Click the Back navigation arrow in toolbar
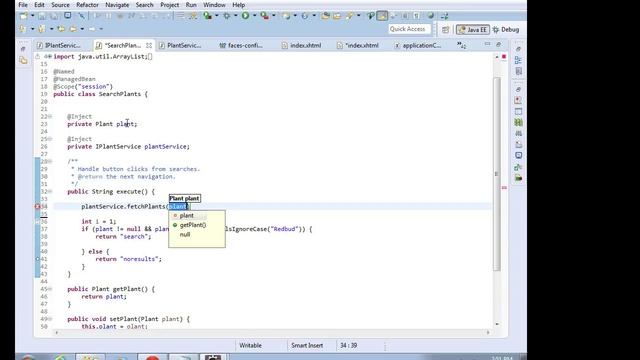The width and height of the screenshot is (640, 360). [73, 29]
